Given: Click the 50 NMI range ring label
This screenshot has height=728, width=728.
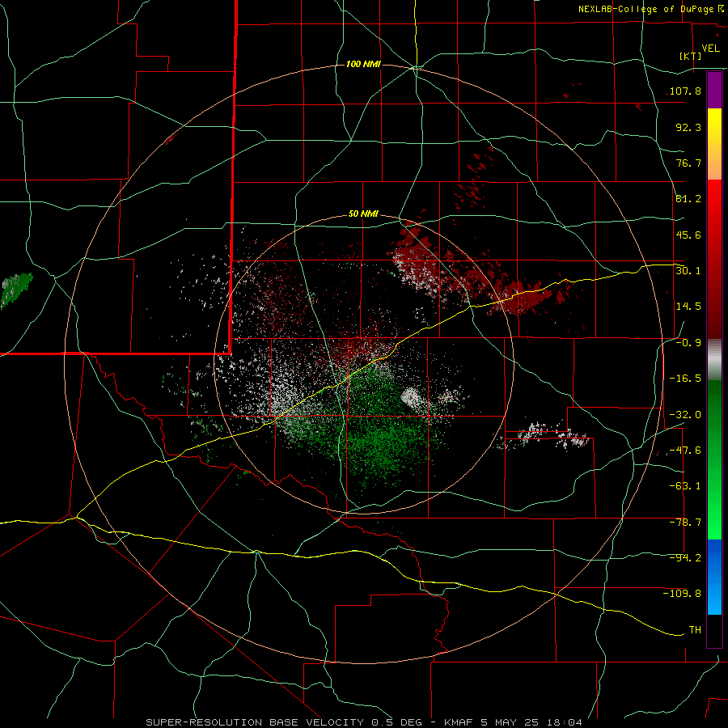Looking at the screenshot, I should coord(363,214).
